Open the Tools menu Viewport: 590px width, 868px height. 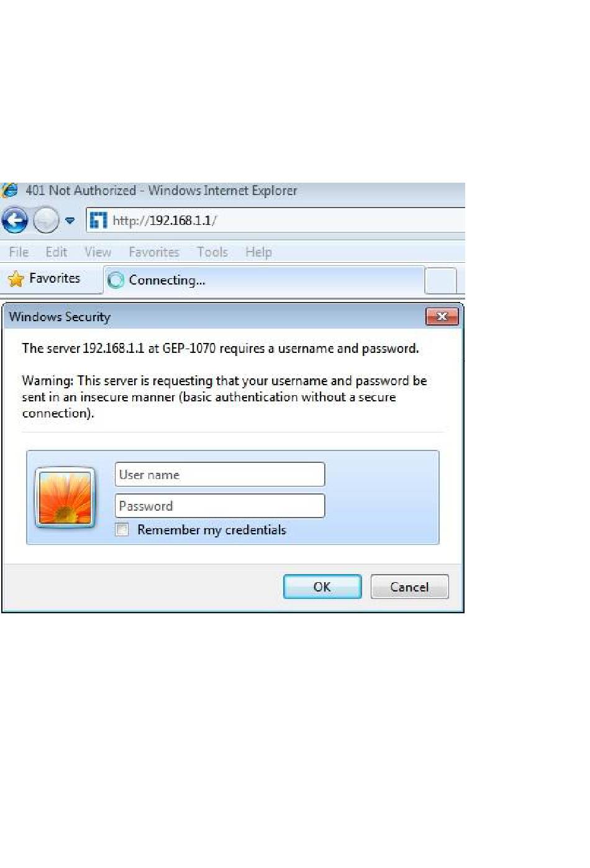212,252
